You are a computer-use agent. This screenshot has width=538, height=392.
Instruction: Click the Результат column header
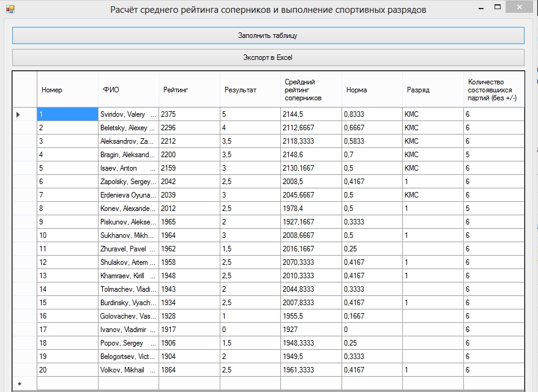coord(250,89)
